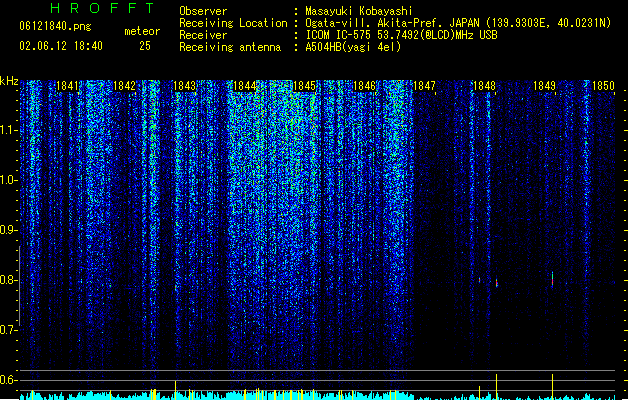Click the 0.7 kHz axis label
Image resolution: width=629 pixels, height=400 pixels.
coord(8,330)
